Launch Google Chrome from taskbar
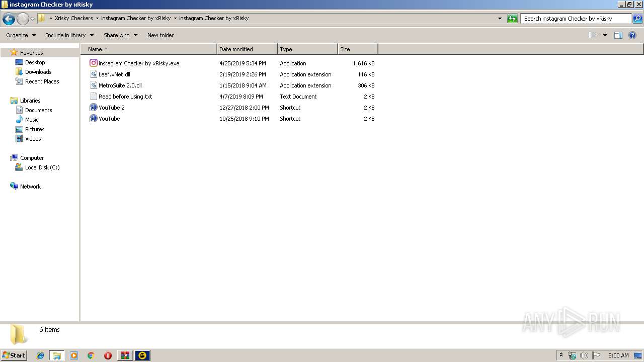644x362 pixels. [x=91, y=355]
